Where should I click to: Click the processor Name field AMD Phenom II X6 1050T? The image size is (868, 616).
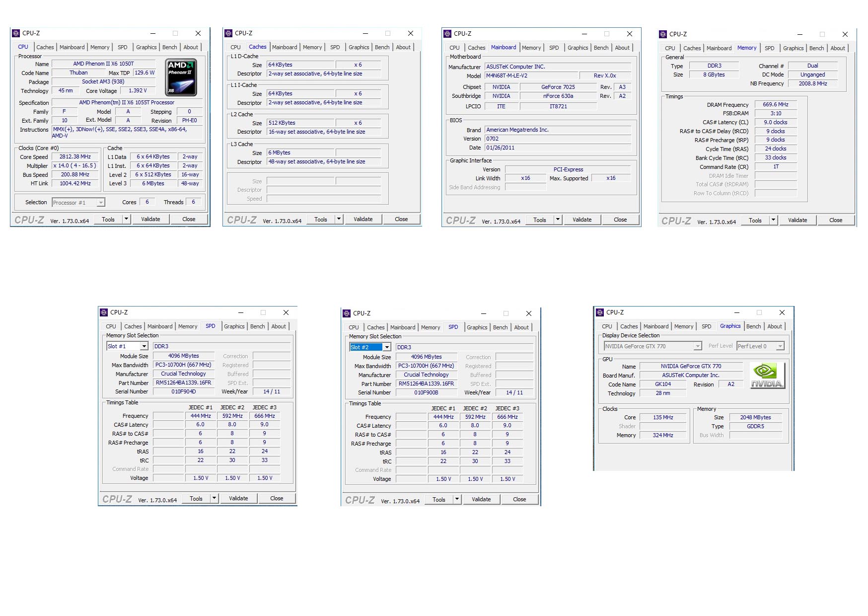pos(103,64)
